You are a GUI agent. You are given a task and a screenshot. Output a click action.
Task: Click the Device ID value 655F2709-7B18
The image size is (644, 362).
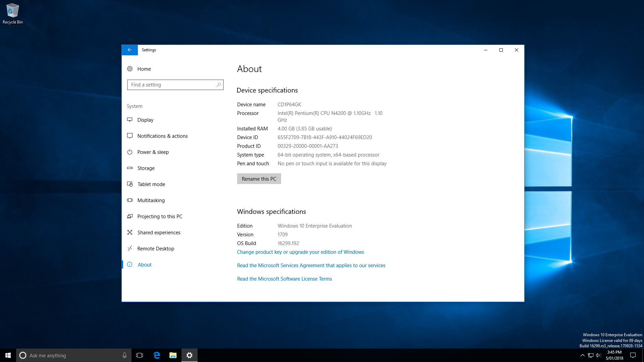324,137
